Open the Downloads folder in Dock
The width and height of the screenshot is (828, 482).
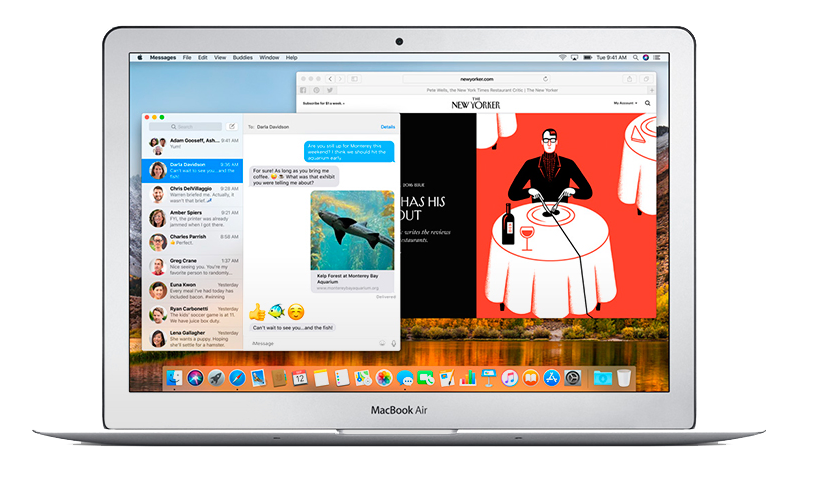(x=602, y=378)
